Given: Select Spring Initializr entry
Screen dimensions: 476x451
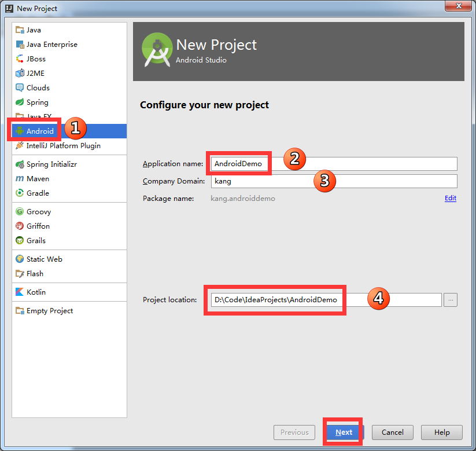Looking at the screenshot, I should [69, 164].
